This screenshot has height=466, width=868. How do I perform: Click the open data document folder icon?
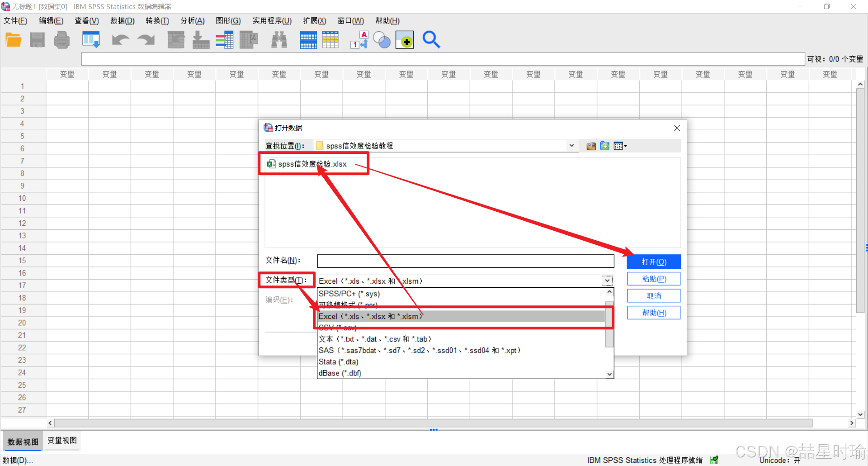point(14,40)
